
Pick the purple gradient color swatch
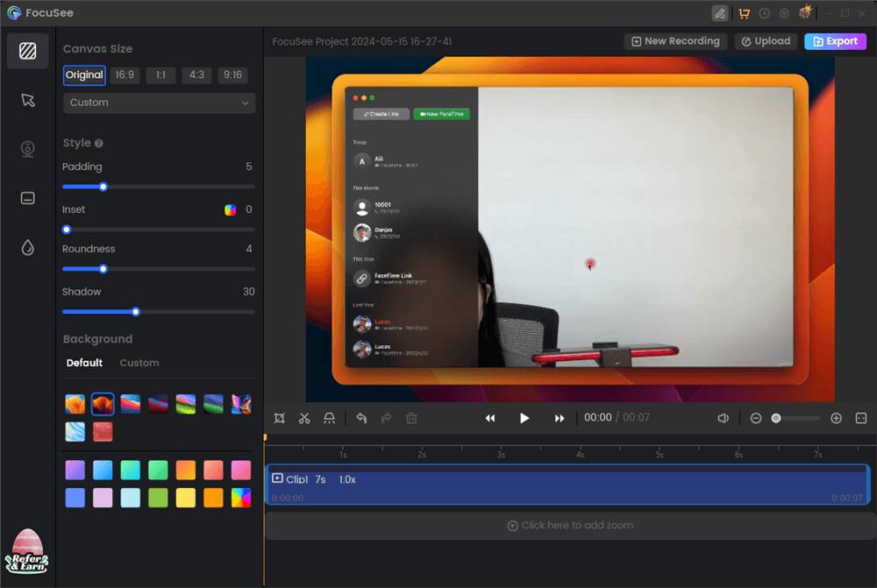tap(75, 470)
